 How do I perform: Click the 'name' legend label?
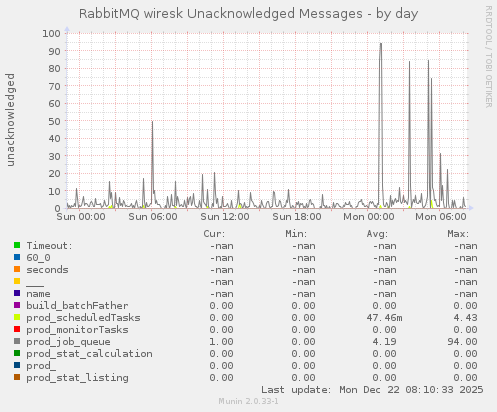[x=38, y=294]
